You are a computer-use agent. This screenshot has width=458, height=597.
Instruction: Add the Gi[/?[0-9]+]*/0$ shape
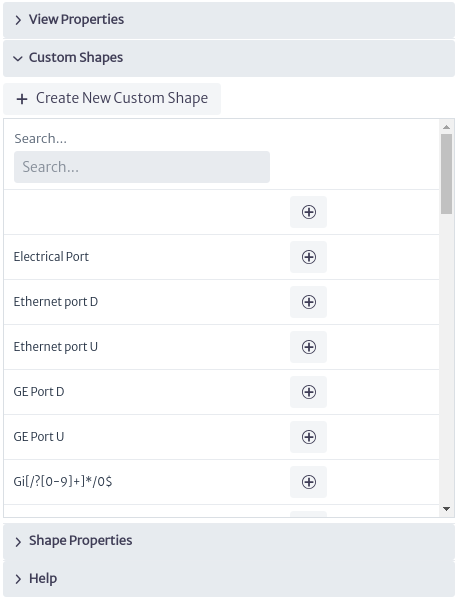(308, 482)
